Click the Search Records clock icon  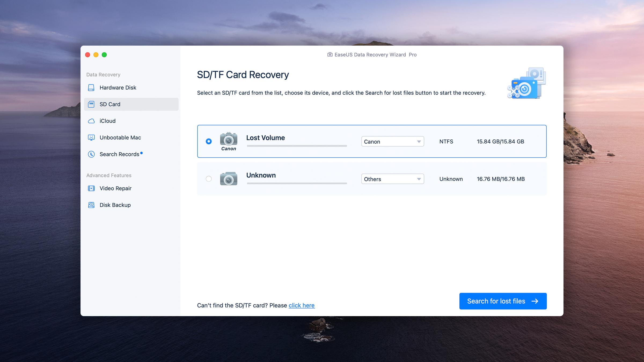[x=91, y=154]
